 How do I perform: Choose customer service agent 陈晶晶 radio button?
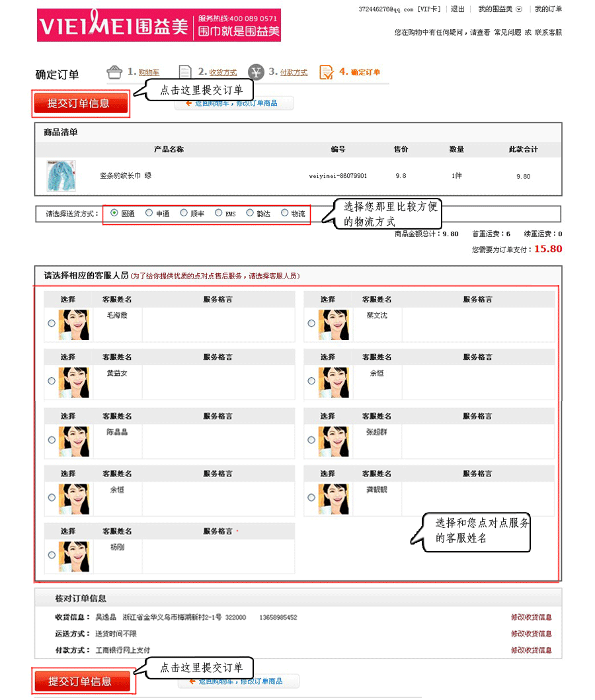click(x=52, y=440)
